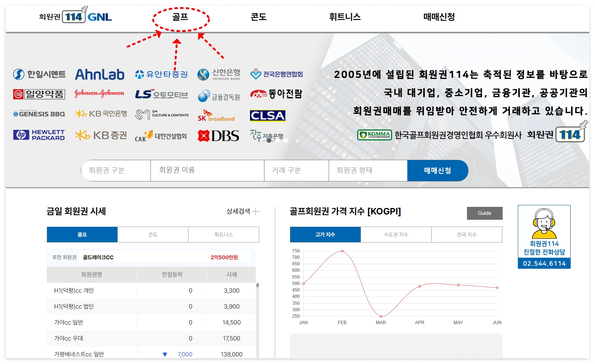Click the Johnson & Johnson logo
Viewport: 595px width, 364px height.
[x=100, y=93]
